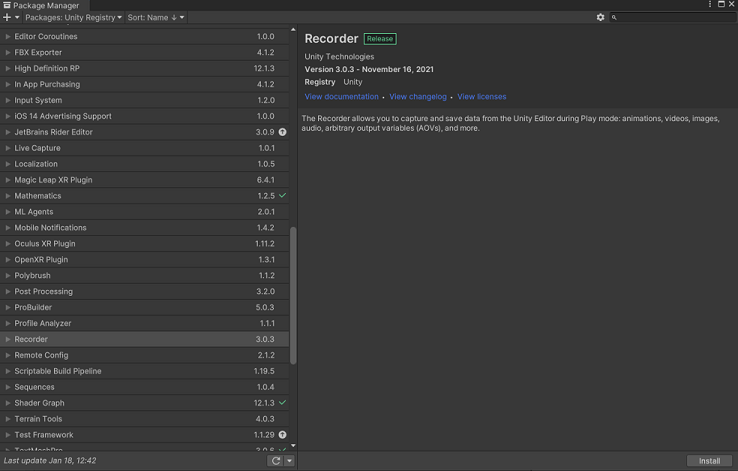Select the iOS 14 Advertising Support package
This screenshot has width=738, height=471.
pyautogui.click(x=144, y=116)
